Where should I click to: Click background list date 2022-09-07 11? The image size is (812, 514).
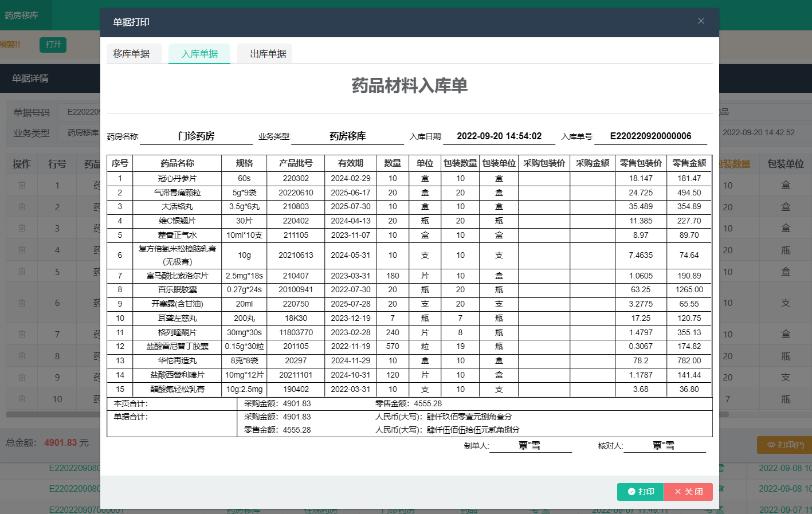(785, 509)
